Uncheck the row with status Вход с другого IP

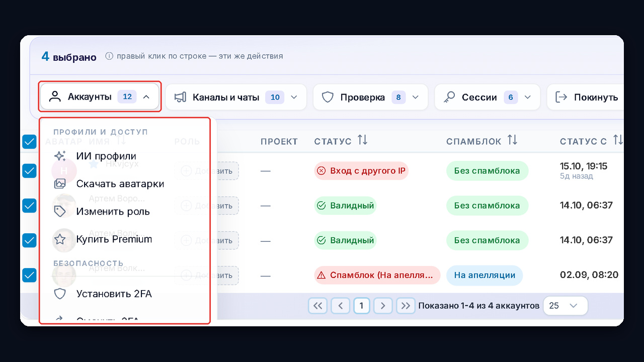click(29, 171)
